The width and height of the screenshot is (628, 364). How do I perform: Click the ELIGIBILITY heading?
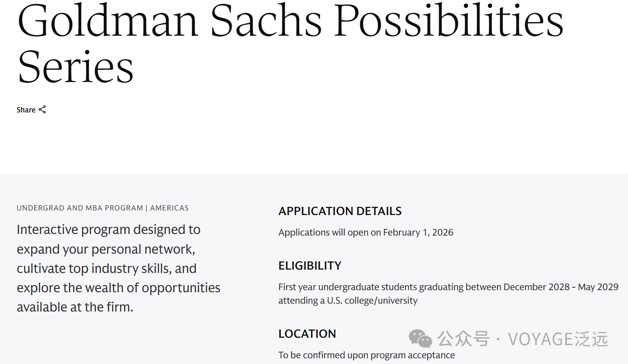tap(309, 266)
